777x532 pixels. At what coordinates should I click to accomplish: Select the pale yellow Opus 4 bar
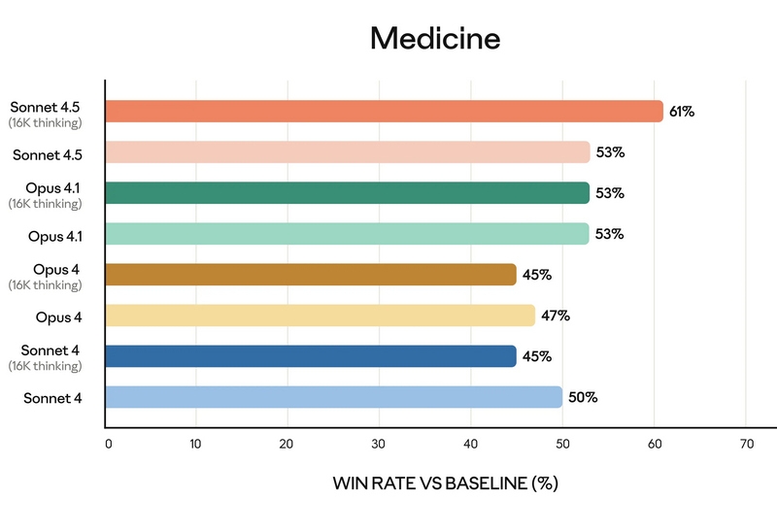320,316
